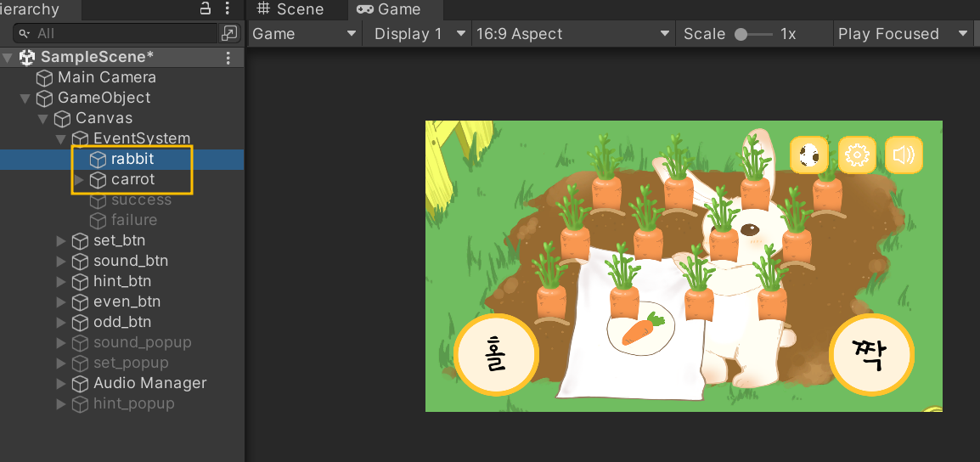Collapse the Canvas foldout arrow
Image resolution: width=980 pixels, height=462 pixels.
[43, 119]
